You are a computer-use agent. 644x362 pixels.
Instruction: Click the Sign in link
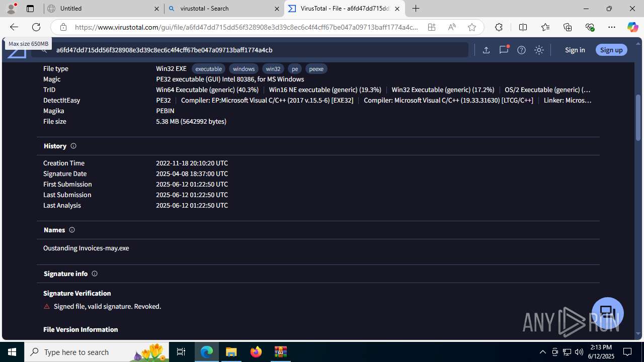pos(575,50)
